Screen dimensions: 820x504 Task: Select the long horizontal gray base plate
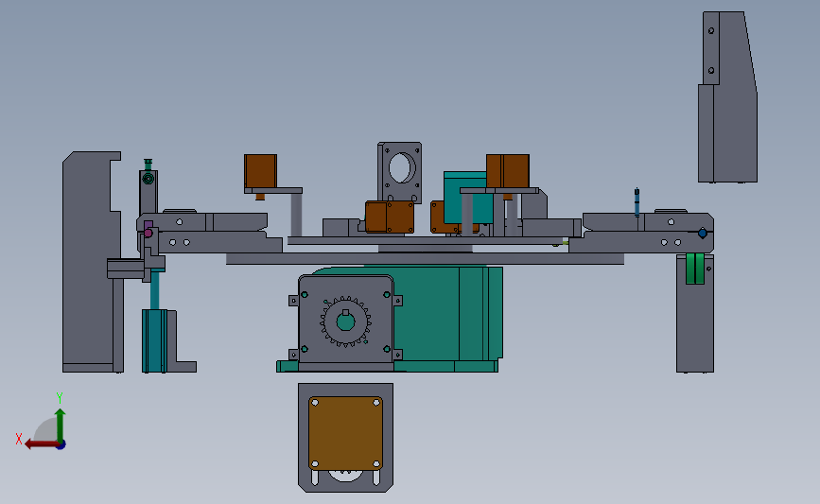pyautogui.click(x=425, y=259)
